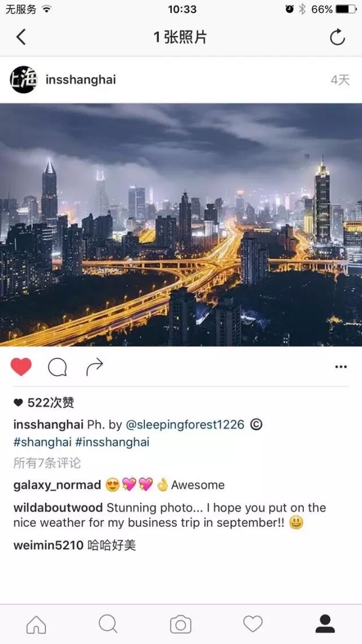Screen dimensions: 362x644
Task: View the 522 likes list
Action: click(x=44, y=403)
